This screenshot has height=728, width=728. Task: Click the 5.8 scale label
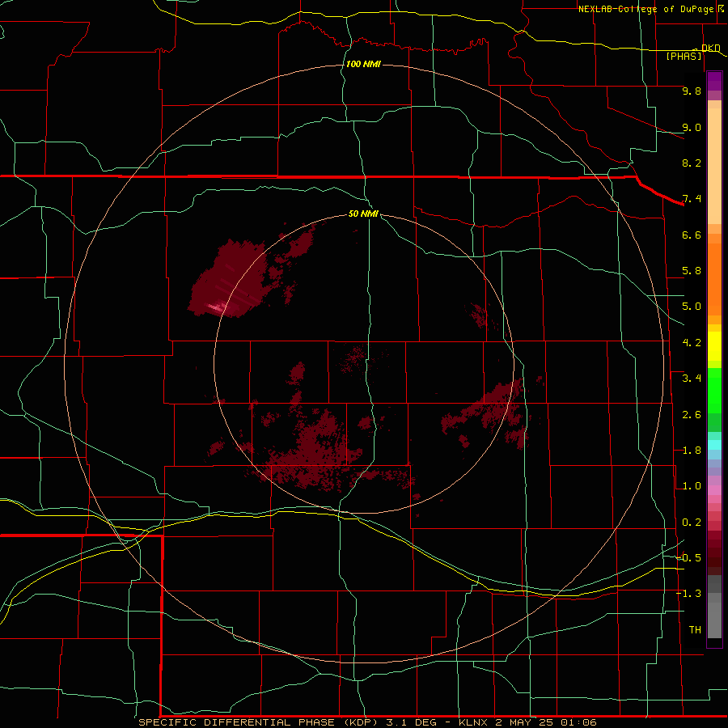692,271
